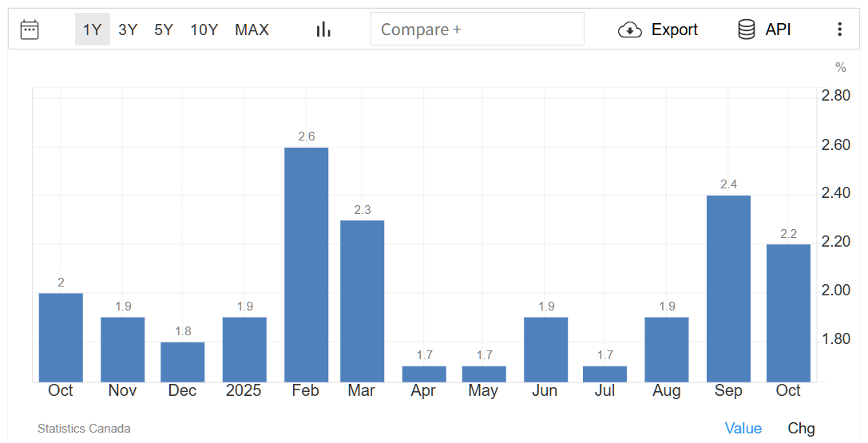Viewport: 868px width, 443px height.
Task: Toggle chart to Value view
Action: tap(743, 429)
